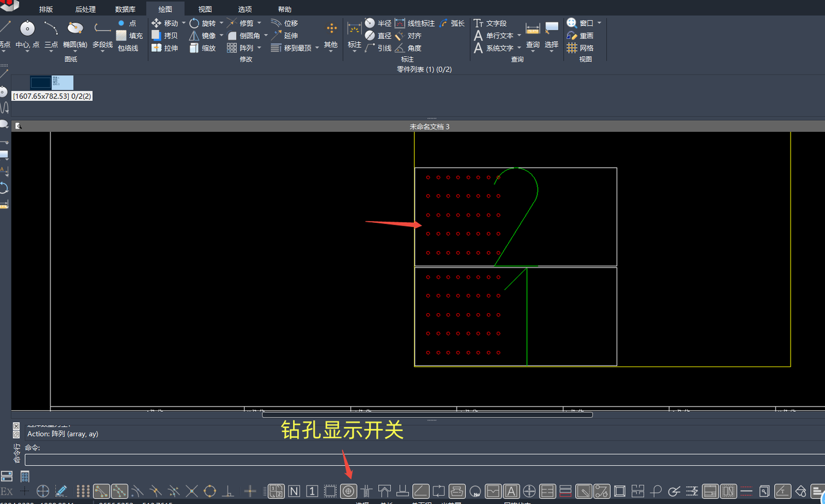Screen dimensions: 825x504
Task: Select the 延伸 extend tool
Action: point(285,36)
